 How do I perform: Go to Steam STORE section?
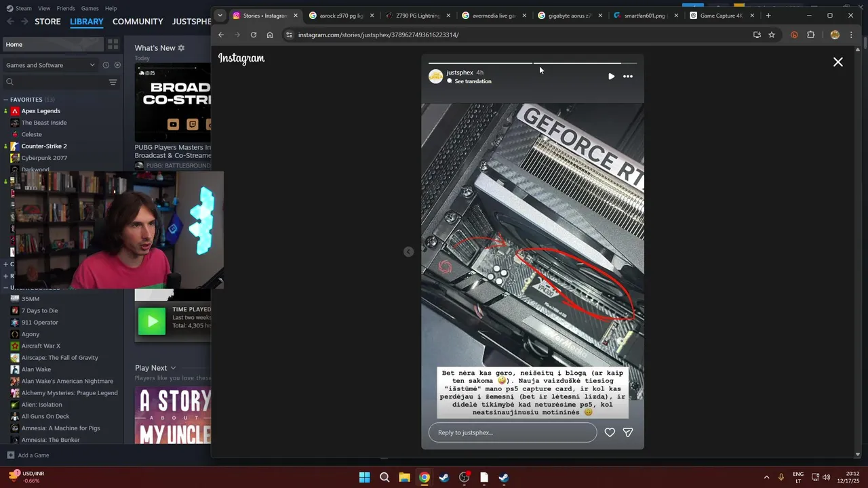[x=47, y=22]
